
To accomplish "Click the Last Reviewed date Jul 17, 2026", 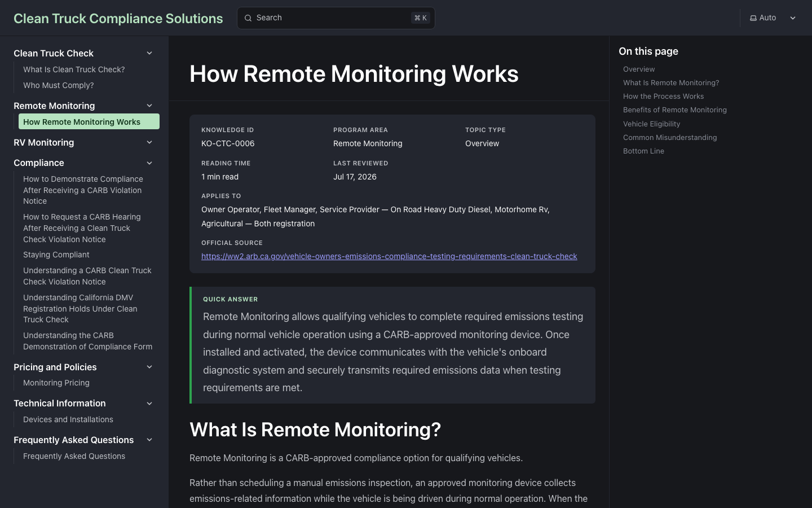I will pyautogui.click(x=355, y=177).
